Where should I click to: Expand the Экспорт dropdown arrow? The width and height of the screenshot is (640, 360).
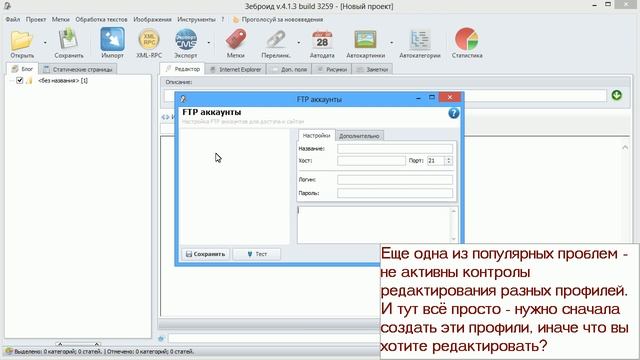point(209,42)
